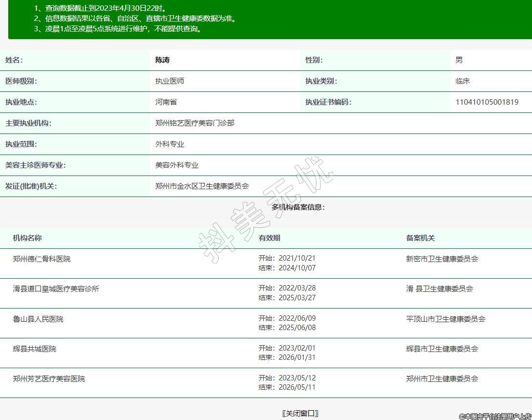
Task: Click the end date 2026/05/11
Action: click(x=297, y=387)
